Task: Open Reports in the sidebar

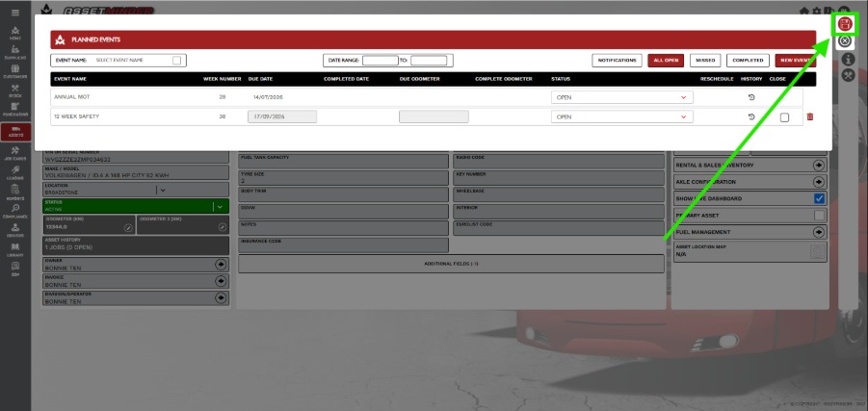Action: 15,192
